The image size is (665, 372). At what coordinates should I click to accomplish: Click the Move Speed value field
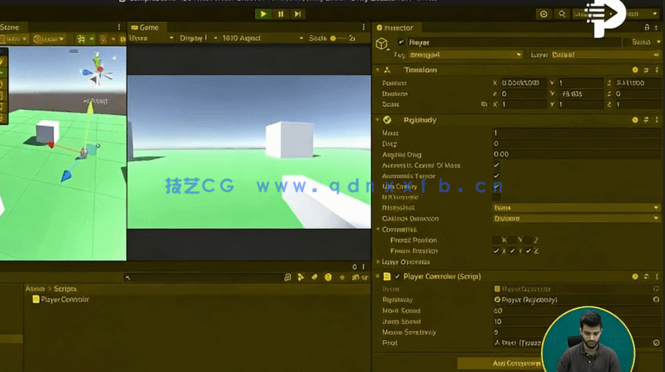point(576,310)
